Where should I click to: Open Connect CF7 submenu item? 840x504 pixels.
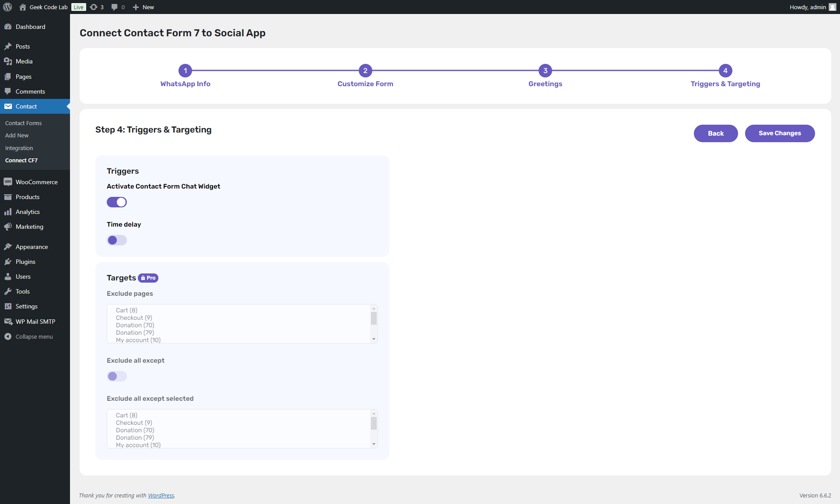(x=21, y=161)
